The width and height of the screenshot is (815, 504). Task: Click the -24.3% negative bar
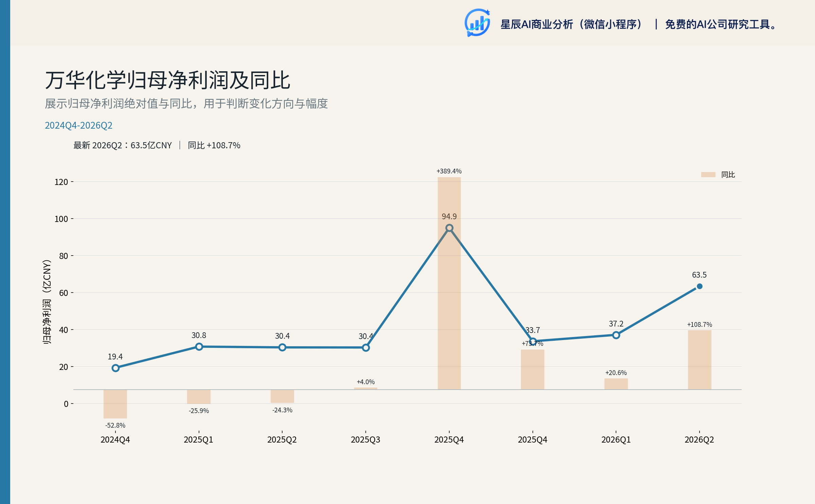tap(282, 396)
